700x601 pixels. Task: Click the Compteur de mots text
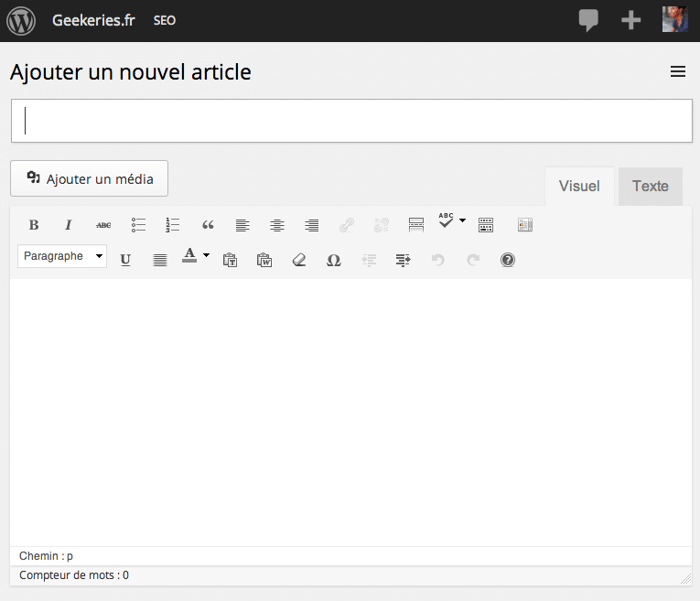74,575
